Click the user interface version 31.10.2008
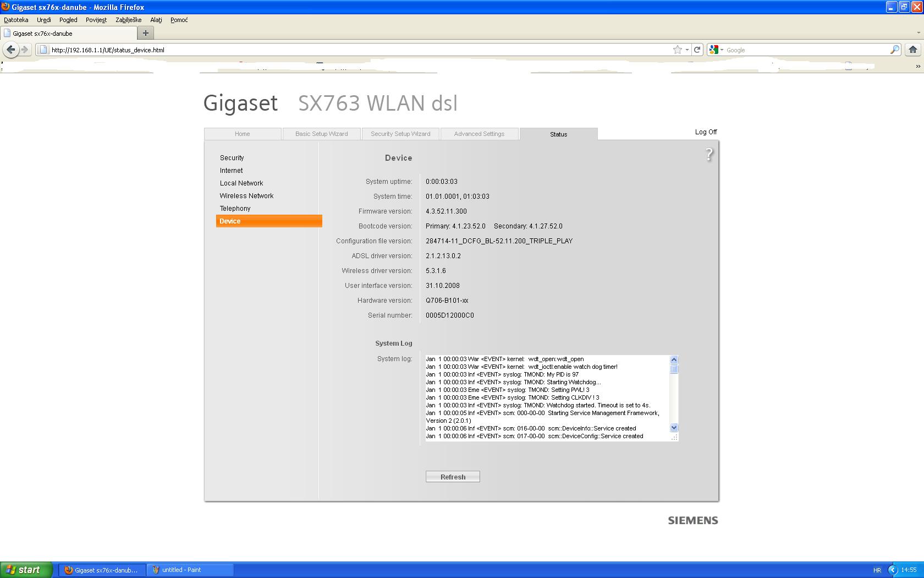The height and width of the screenshot is (578, 924). (x=443, y=286)
